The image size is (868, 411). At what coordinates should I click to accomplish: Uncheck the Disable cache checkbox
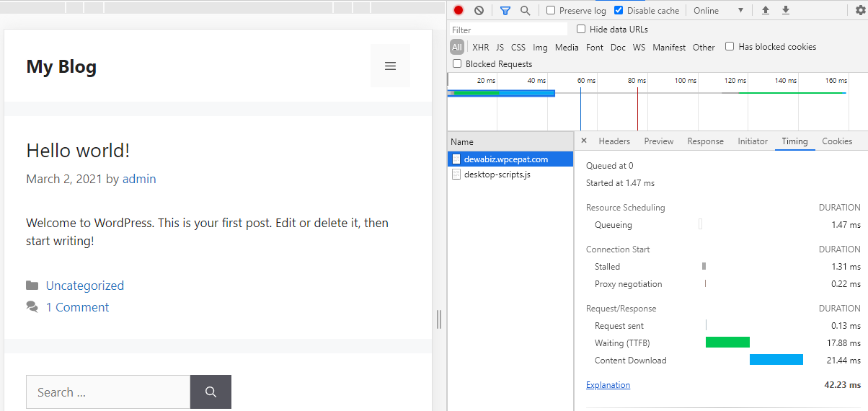619,11
